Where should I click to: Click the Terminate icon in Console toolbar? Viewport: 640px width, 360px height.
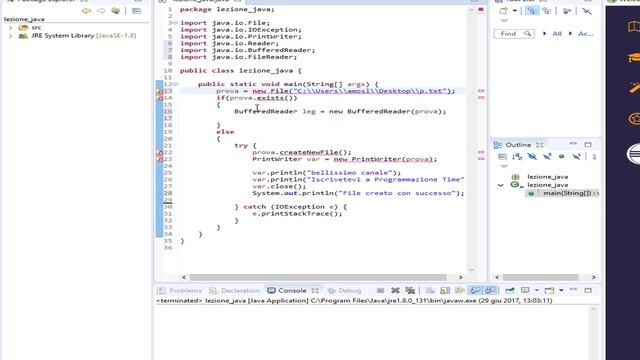click(x=380, y=291)
